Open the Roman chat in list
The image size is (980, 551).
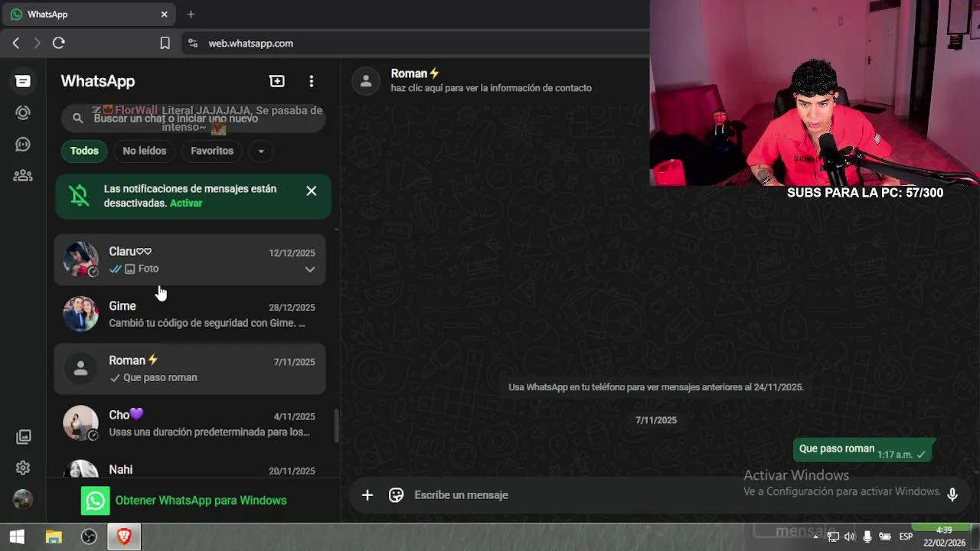click(x=190, y=369)
